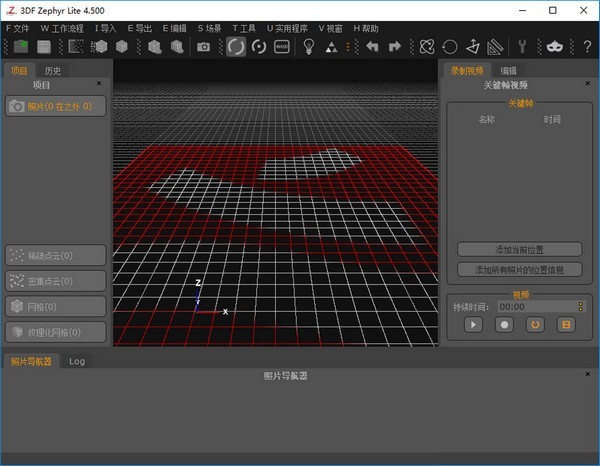Image resolution: width=600 pixels, height=466 pixels.
Task: Open the W 工作流程 menu
Action: point(62,28)
